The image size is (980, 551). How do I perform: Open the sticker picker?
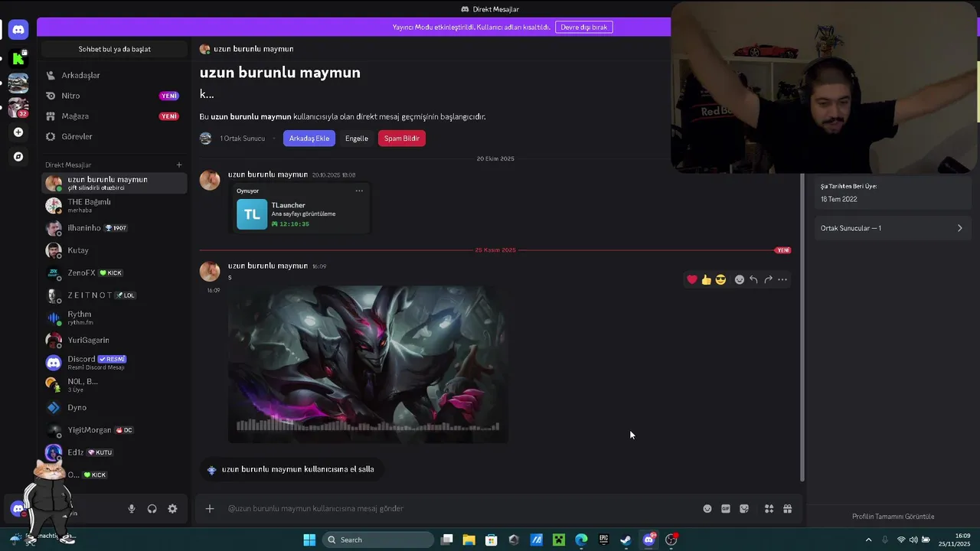pyautogui.click(x=744, y=508)
